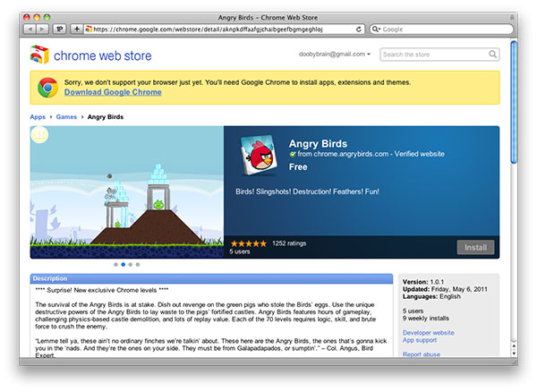The image size is (537, 392).
Task: Click the scrollbar down arrow
Action: tap(514, 354)
